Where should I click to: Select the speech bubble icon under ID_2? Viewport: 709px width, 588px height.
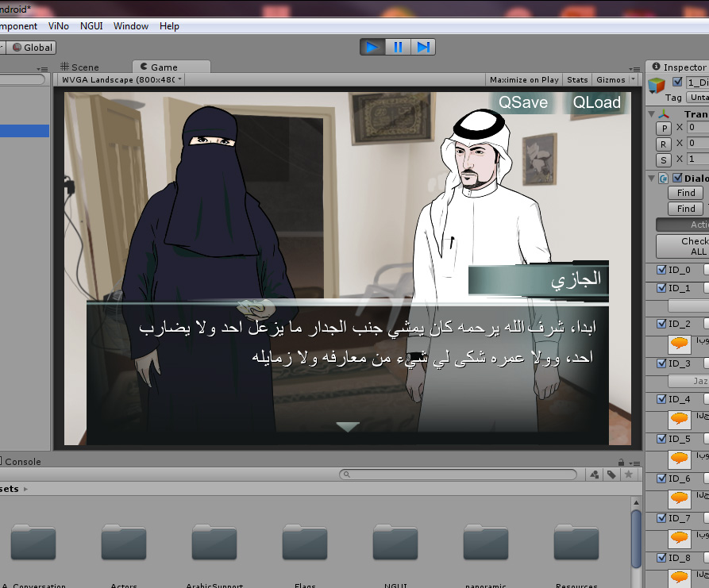pyautogui.click(x=679, y=344)
